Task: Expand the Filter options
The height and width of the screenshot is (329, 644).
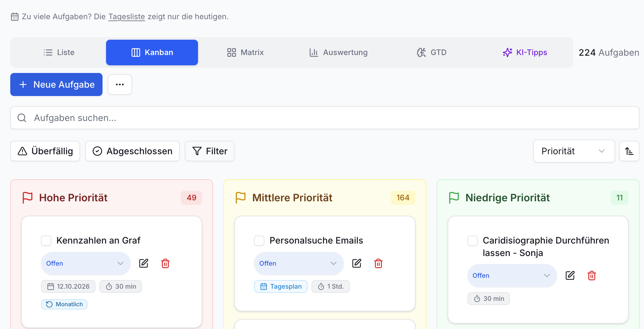Action: (x=210, y=151)
